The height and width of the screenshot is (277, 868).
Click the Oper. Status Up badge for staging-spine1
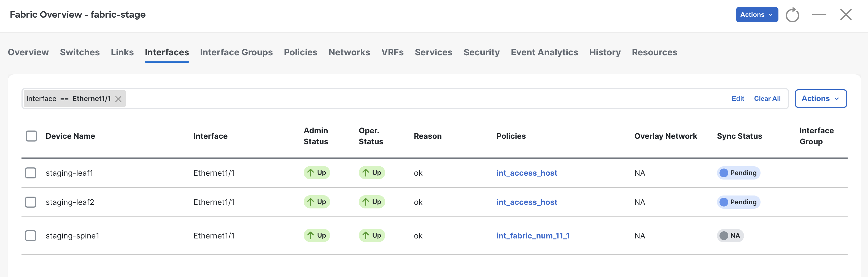pos(372,236)
